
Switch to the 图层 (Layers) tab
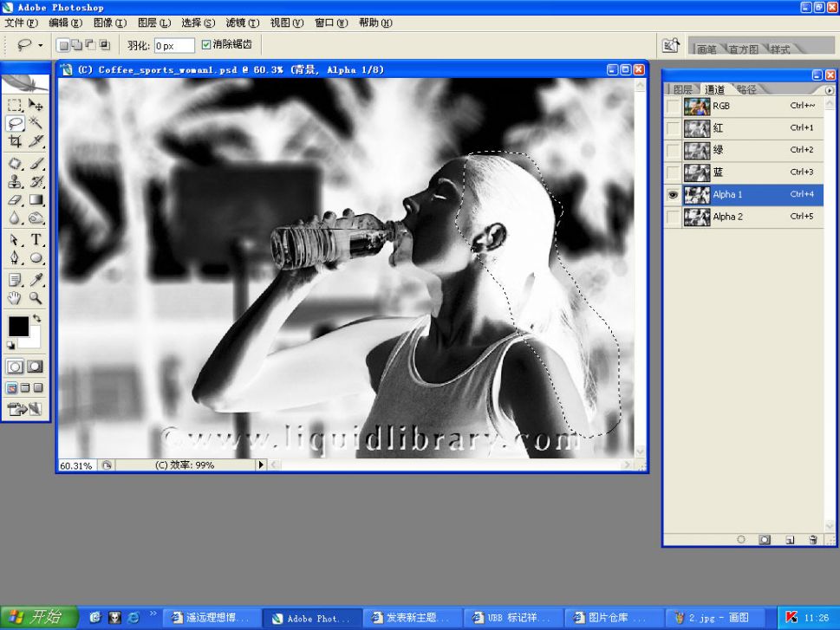click(x=682, y=89)
